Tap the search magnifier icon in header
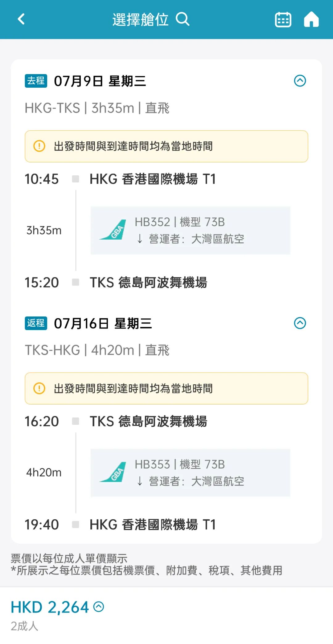The image size is (333, 644). [183, 19]
